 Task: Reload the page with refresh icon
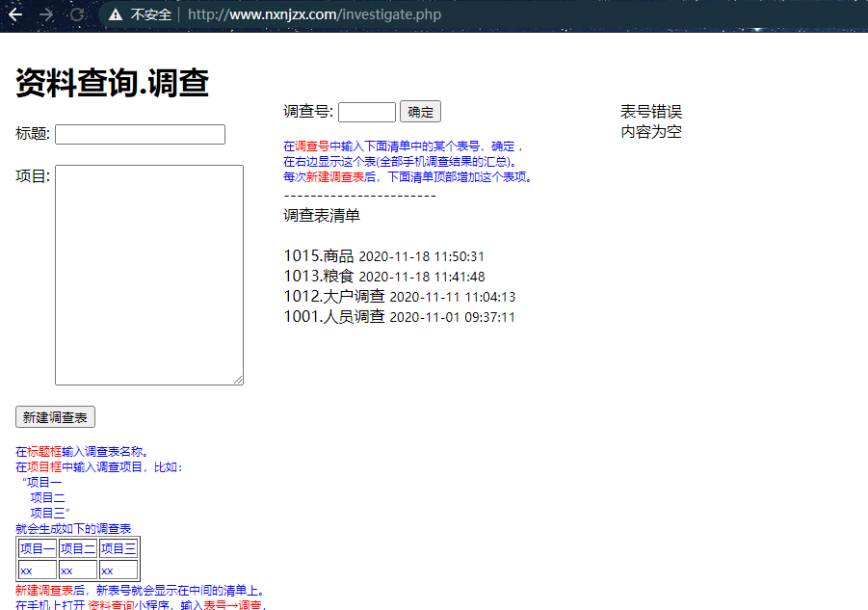tap(77, 14)
